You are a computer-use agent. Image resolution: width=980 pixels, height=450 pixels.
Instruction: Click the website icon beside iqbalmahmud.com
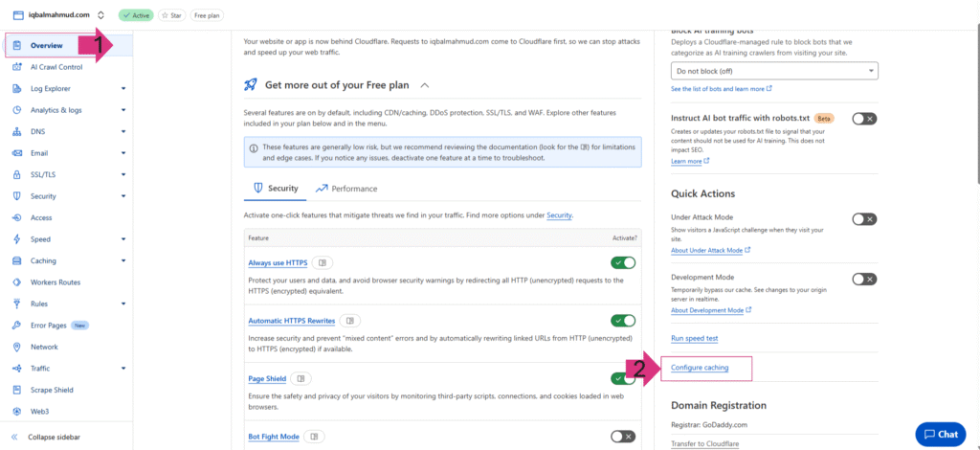pyautogui.click(x=17, y=15)
